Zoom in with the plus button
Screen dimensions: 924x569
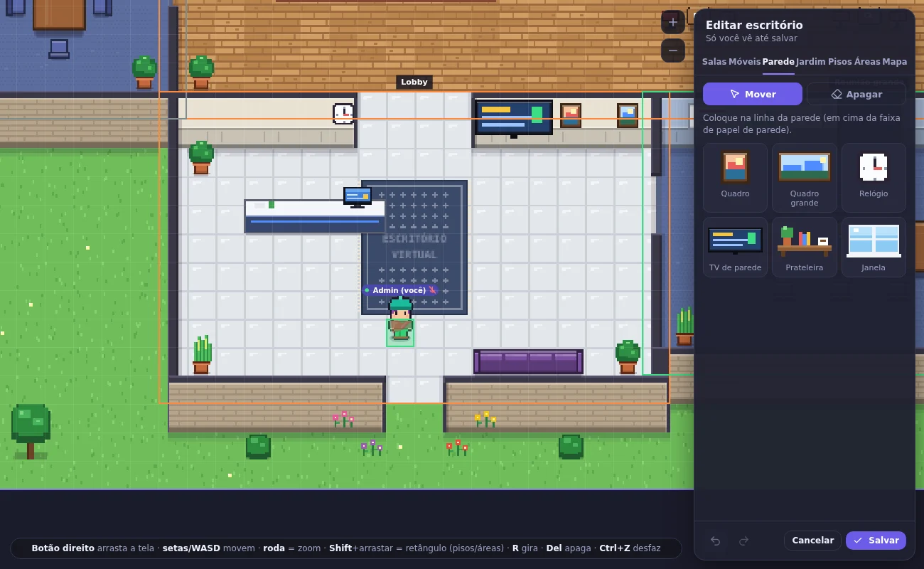[673, 22]
